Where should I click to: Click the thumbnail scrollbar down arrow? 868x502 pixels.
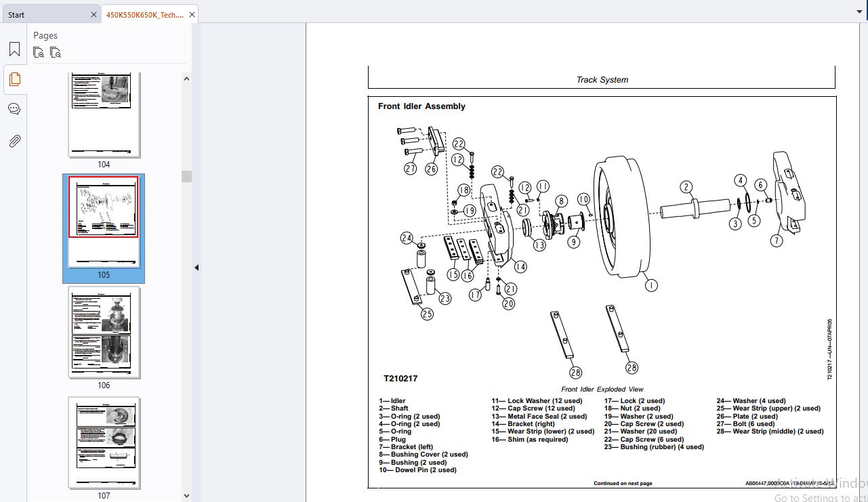[x=187, y=496]
